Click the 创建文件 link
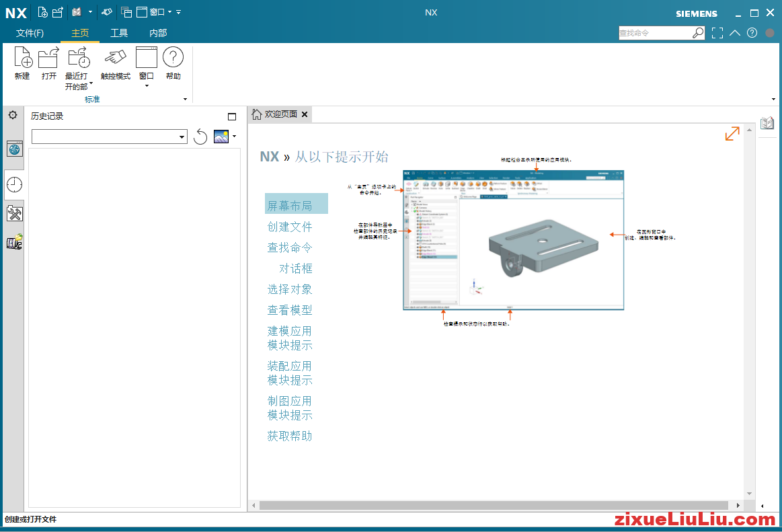 pyautogui.click(x=290, y=227)
